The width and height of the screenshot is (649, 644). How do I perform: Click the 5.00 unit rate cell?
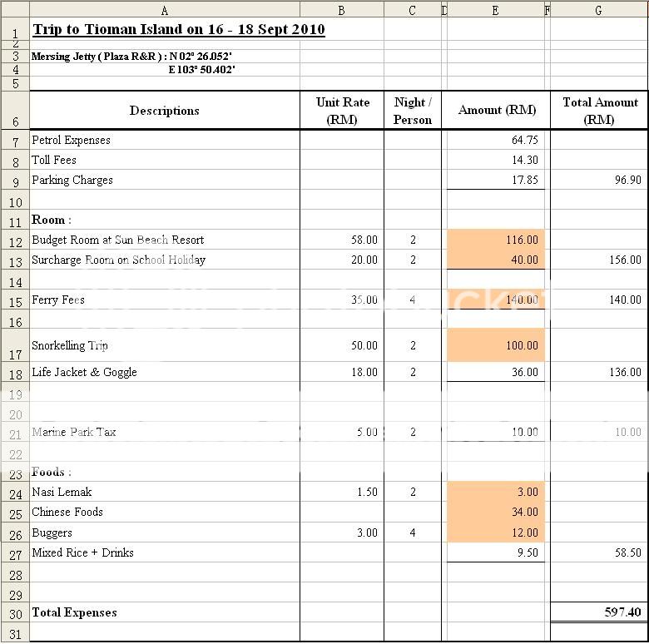pos(342,432)
